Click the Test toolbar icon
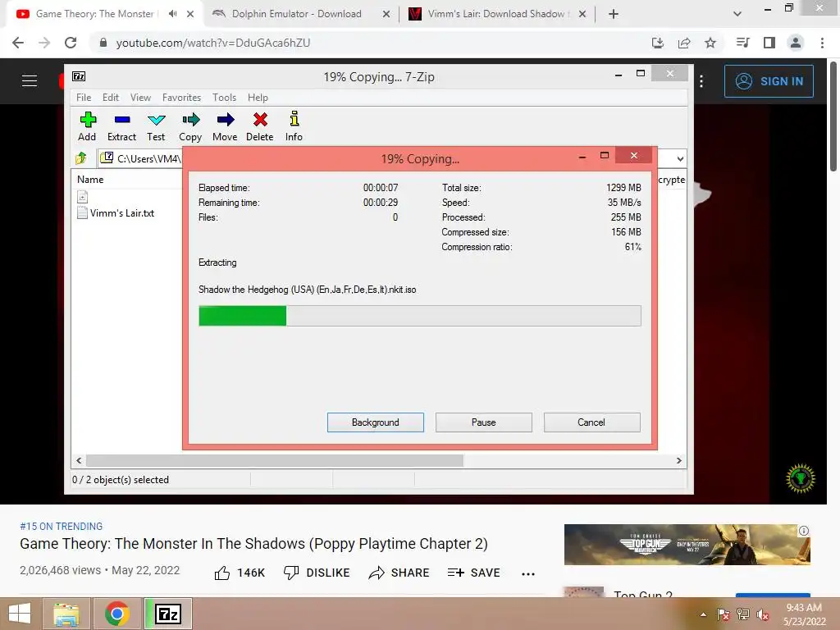 (156, 126)
